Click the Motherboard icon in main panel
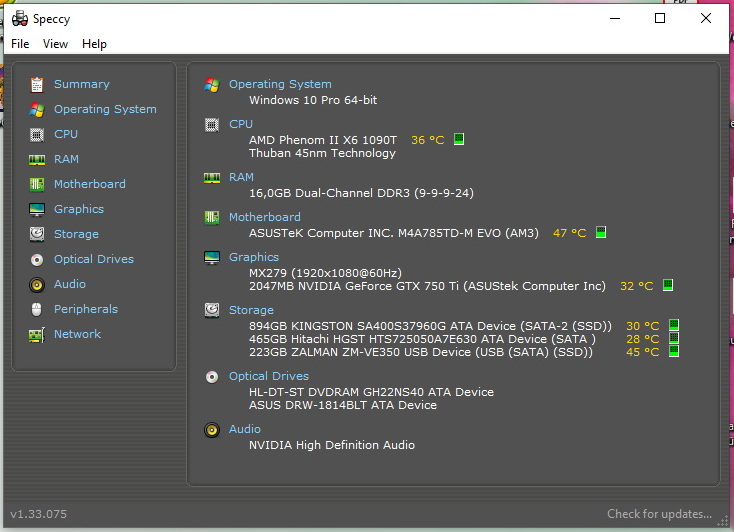 (212, 218)
